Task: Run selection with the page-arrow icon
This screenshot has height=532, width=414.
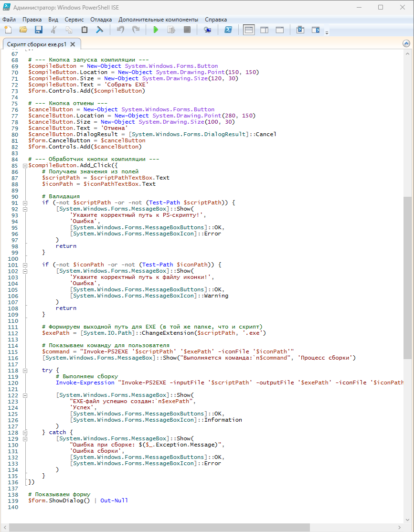Action: click(171, 30)
